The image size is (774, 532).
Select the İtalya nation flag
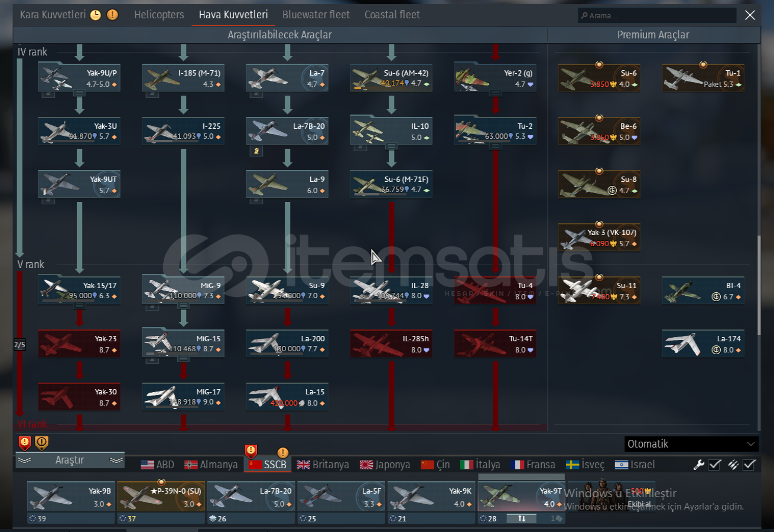click(467, 465)
